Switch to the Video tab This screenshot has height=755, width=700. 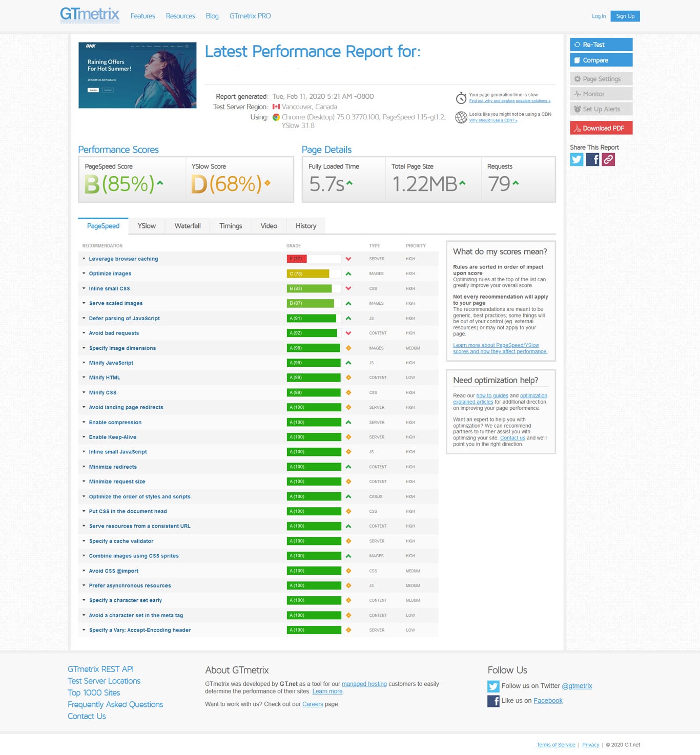269,226
